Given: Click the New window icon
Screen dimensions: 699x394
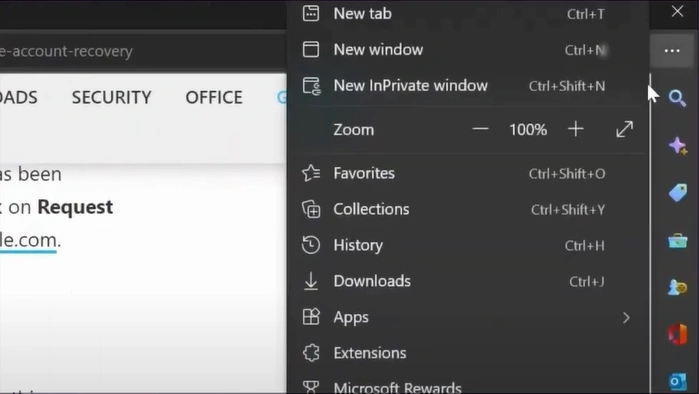Looking at the screenshot, I should (x=311, y=49).
